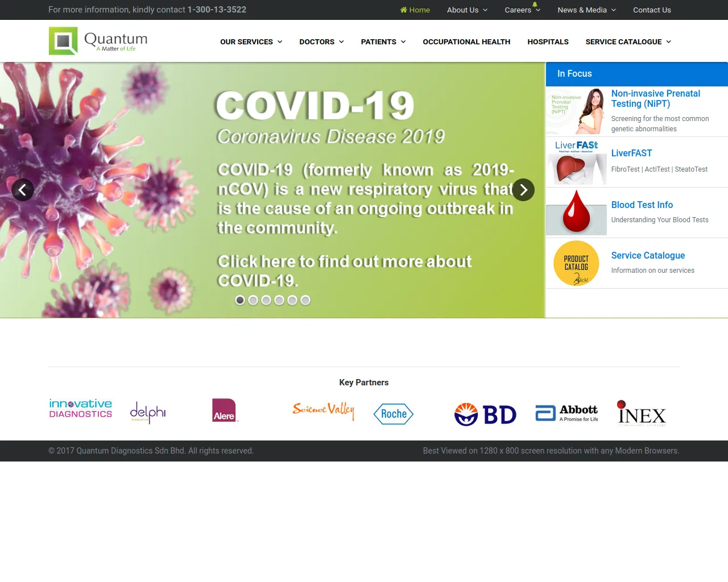Screen dimensions: 728x582
Task: Click the Product Catalog yellow circle thumbnail
Action: point(577,263)
